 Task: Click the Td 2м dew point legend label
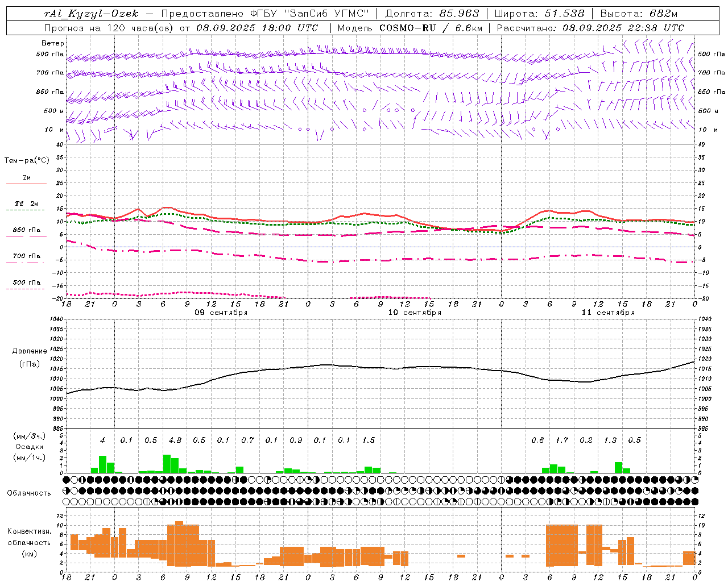27,203
